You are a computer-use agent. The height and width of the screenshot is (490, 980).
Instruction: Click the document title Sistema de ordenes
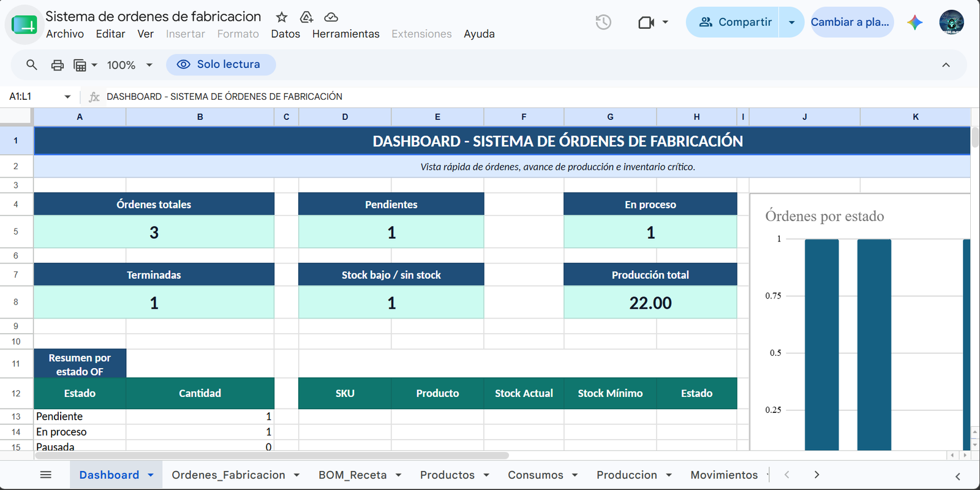point(153,17)
